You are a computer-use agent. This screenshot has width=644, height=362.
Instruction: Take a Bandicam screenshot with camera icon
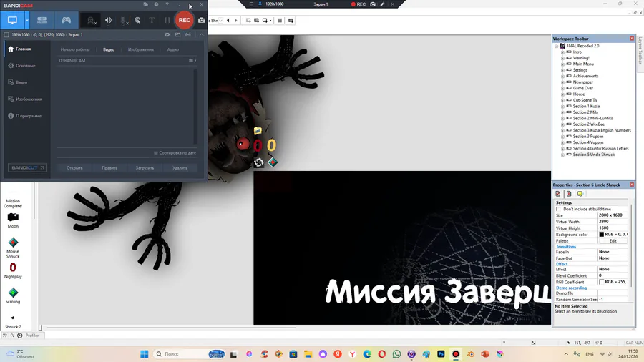tap(201, 20)
